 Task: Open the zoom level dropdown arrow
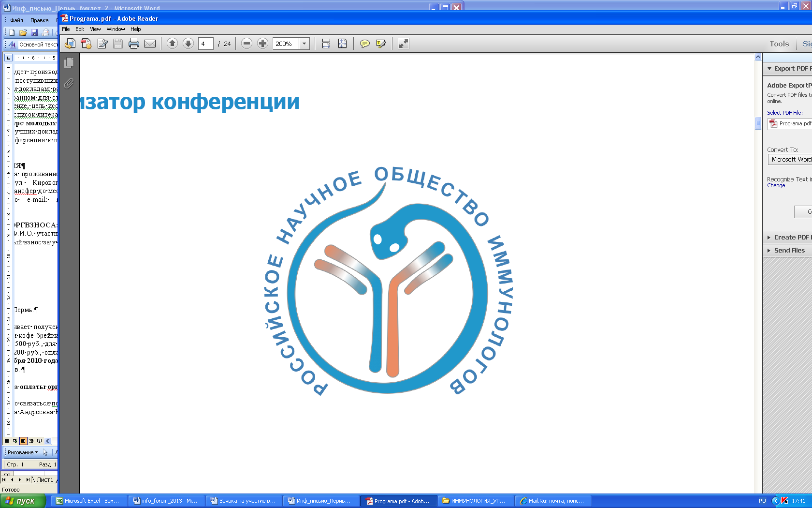coord(304,44)
